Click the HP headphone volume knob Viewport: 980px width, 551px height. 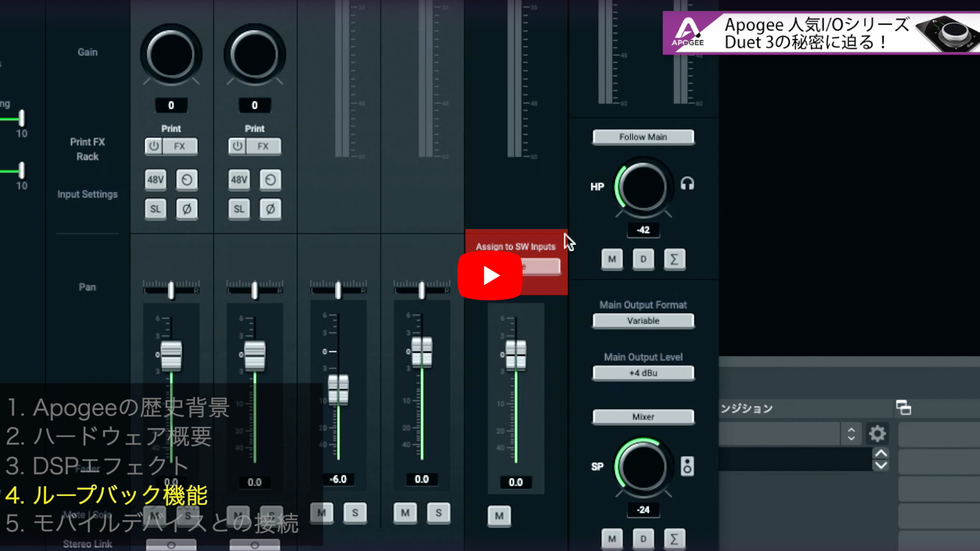pyautogui.click(x=643, y=187)
